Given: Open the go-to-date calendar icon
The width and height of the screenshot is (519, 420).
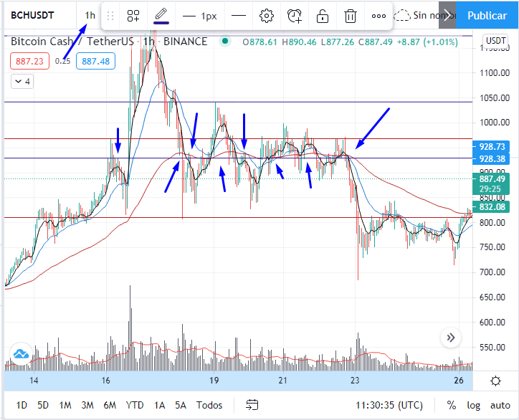Looking at the screenshot, I should click(x=252, y=405).
